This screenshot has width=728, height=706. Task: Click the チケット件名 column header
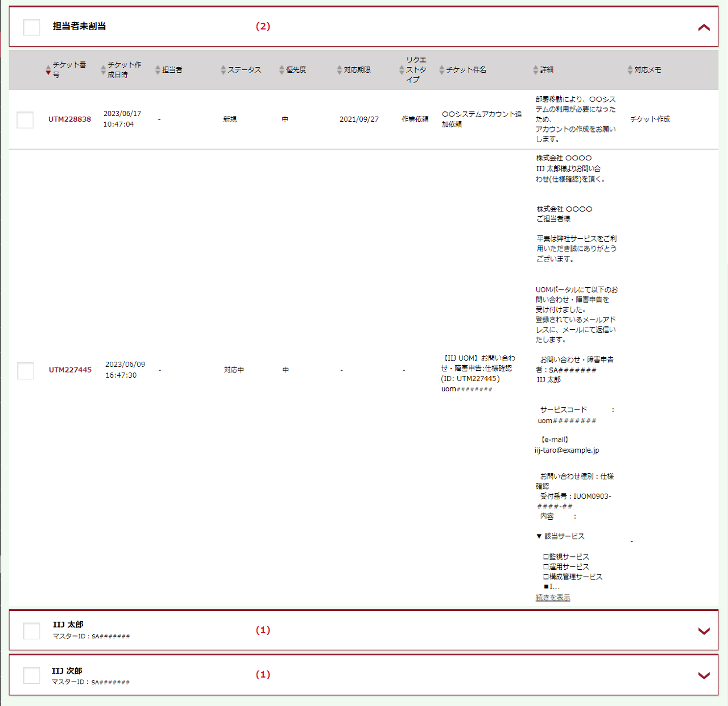tap(466, 70)
